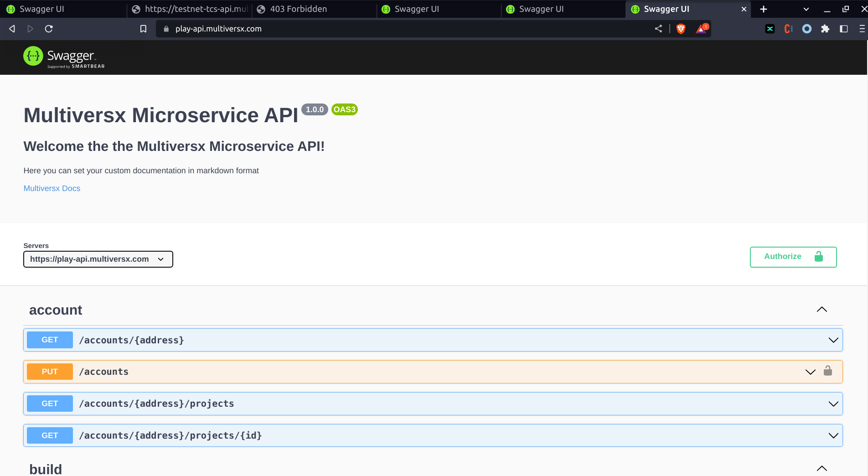Click the lock icon inside Authorize button
Image resolution: width=868 pixels, height=476 pixels.
[819, 256]
